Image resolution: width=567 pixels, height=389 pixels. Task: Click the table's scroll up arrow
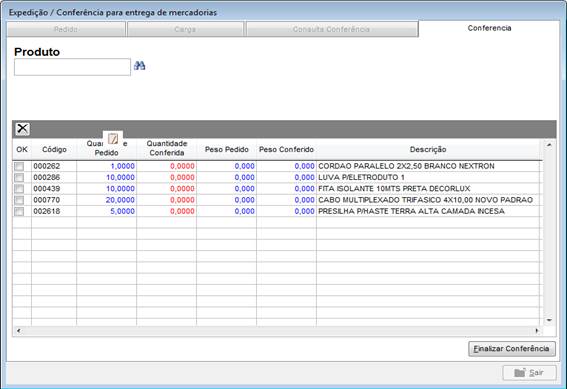point(549,145)
